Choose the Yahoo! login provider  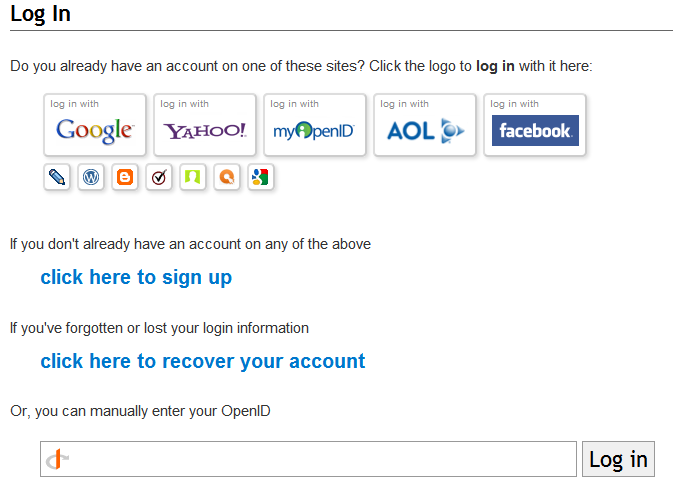coord(205,125)
